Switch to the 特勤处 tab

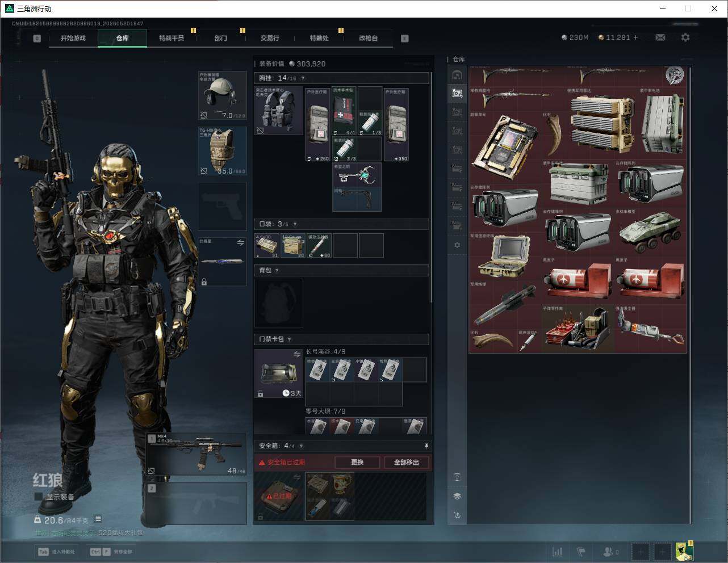[319, 38]
